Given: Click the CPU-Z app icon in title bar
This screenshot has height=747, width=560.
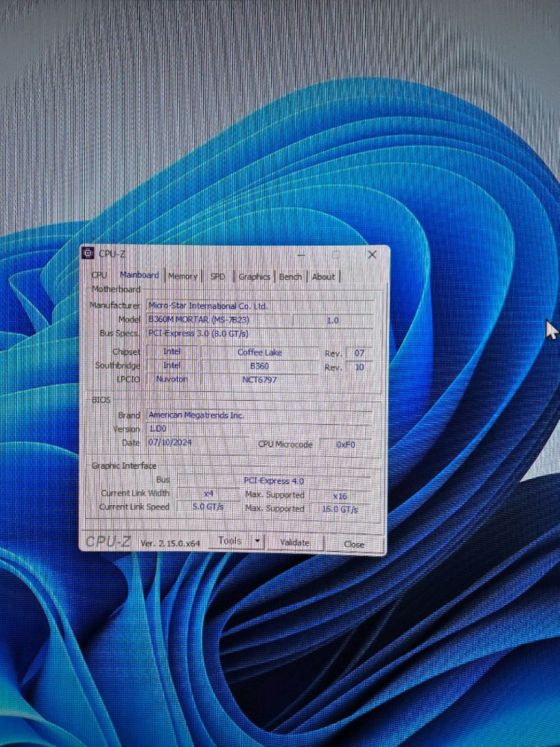Looking at the screenshot, I should point(88,253).
